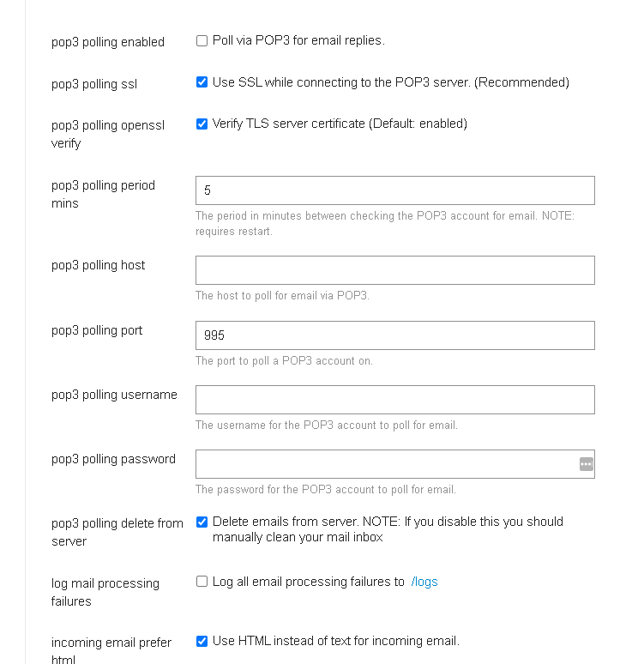
Task: Select the pop3 polling port field
Action: (395, 335)
